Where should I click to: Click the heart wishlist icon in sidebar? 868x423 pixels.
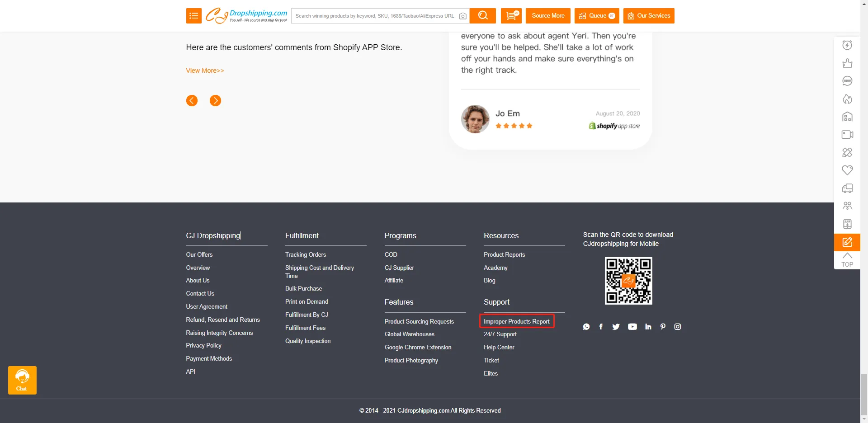coord(847,170)
